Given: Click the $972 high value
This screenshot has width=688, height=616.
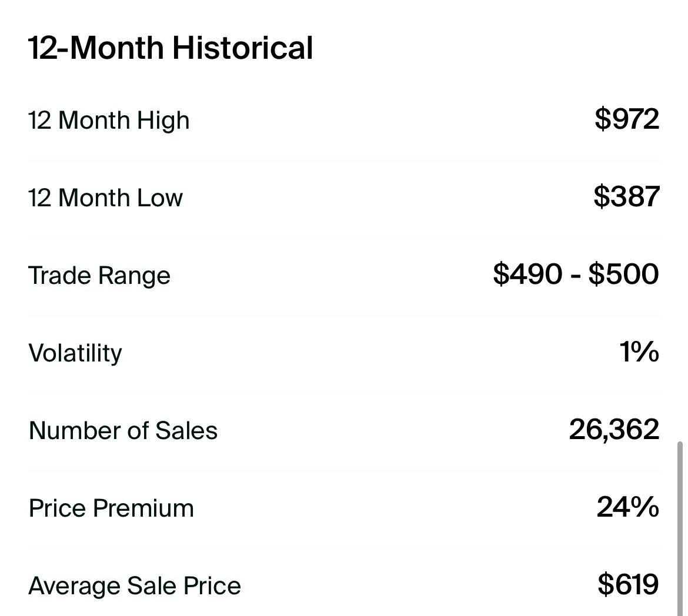Looking at the screenshot, I should pyautogui.click(x=627, y=119).
